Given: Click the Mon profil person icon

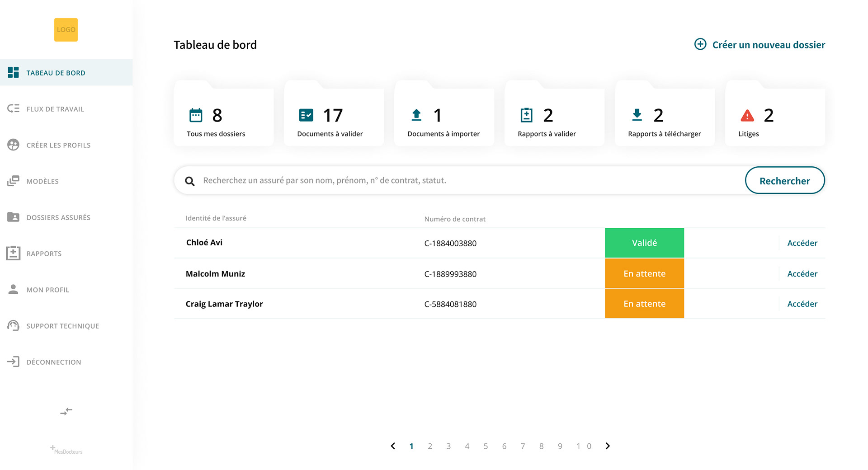Looking at the screenshot, I should (13, 289).
